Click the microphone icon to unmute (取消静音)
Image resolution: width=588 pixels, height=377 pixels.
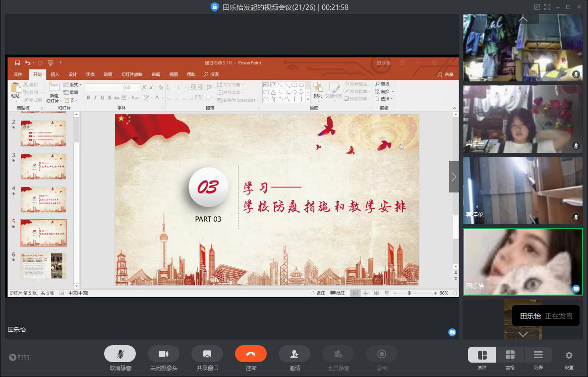[120, 354]
